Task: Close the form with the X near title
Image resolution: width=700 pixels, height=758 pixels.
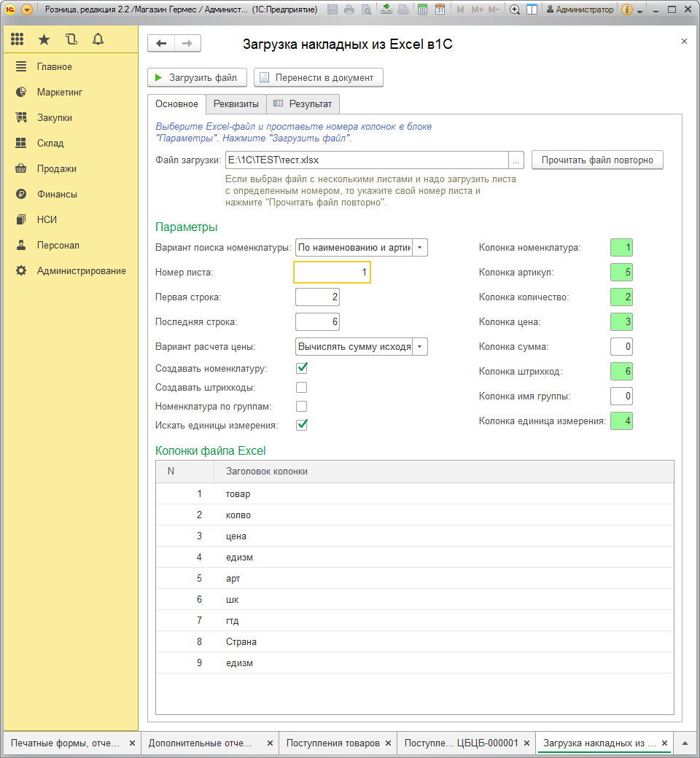Action: pyautogui.click(x=684, y=41)
